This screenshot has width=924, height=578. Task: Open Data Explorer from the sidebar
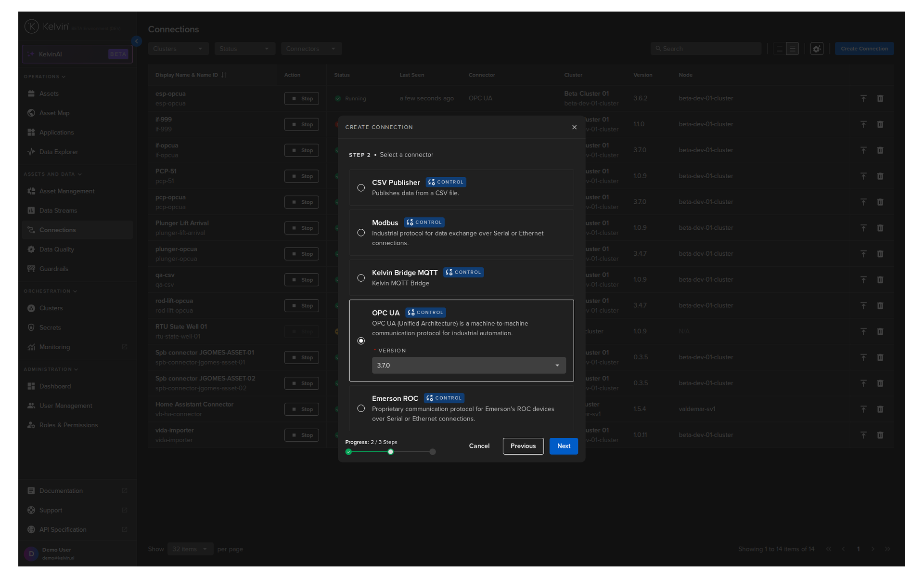pyautogui.click(x=59, y=152)
